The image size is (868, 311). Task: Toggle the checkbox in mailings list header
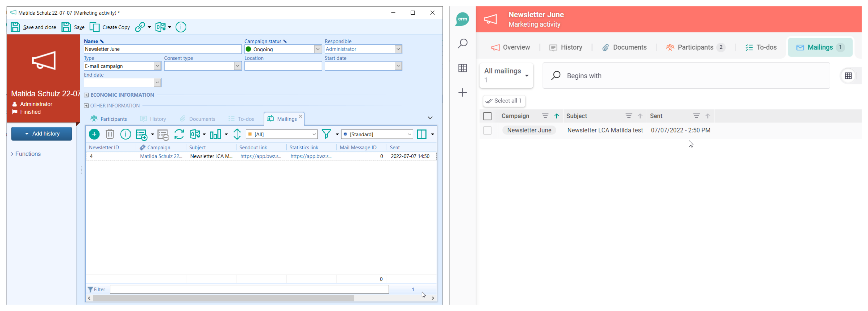point(487,116)
